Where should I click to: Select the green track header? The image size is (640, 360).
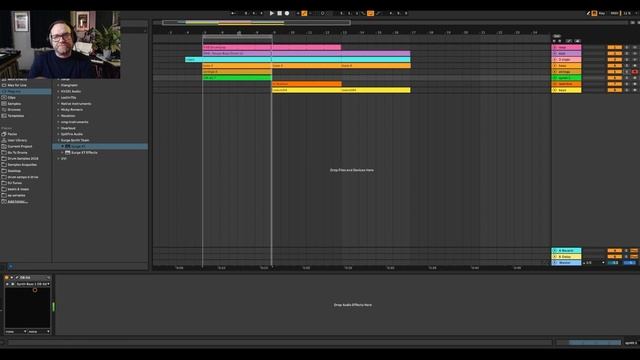(567, 78)
